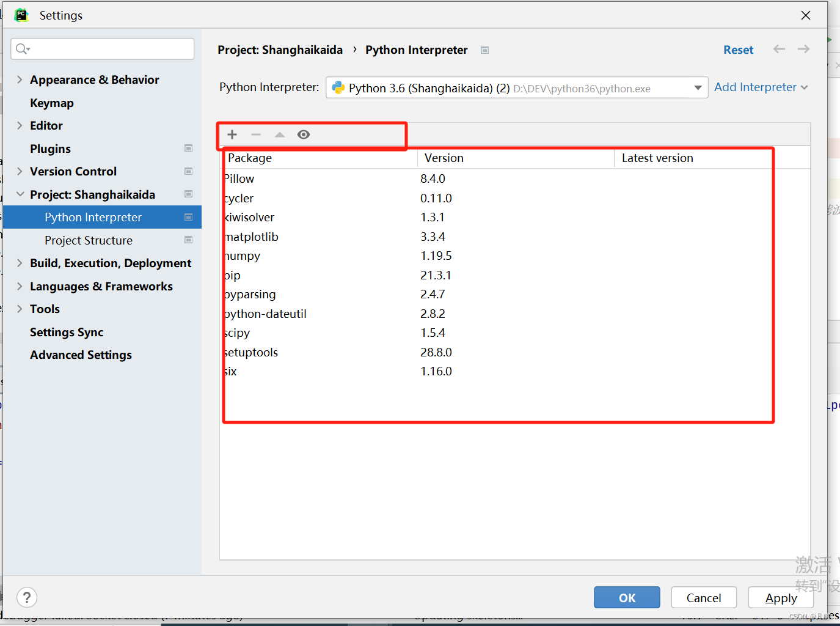Screen dimensions: 840x626
Task: Click the PyCharm icon in title bar
Action: [21, 15]
